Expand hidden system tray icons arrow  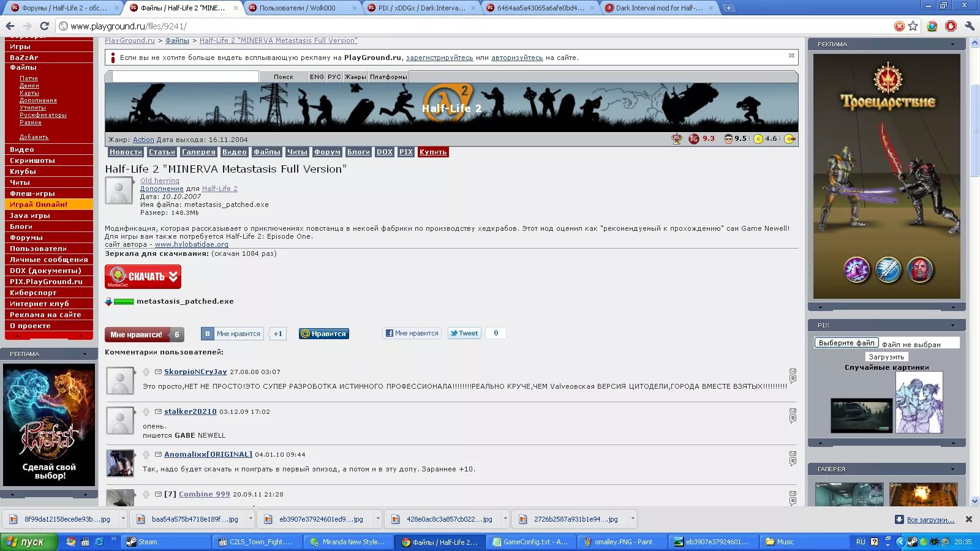[x=900, y=542]
